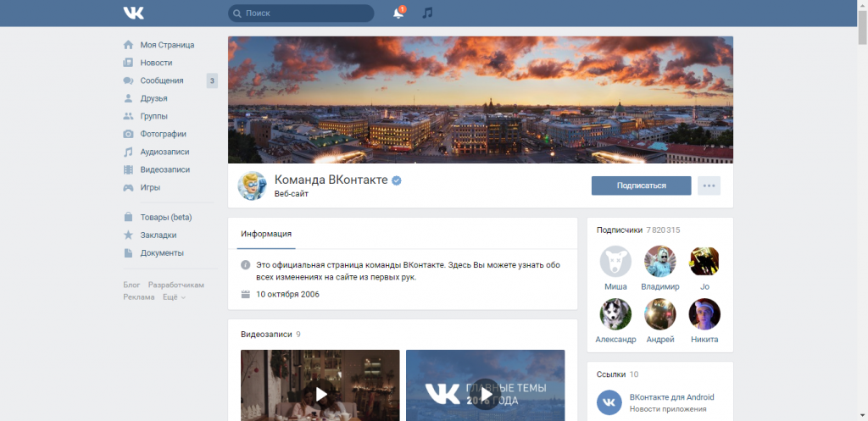This screenshot has height=421, width=868.
Task: Click the magnifier icon in search field
Action: coord(237,14)
